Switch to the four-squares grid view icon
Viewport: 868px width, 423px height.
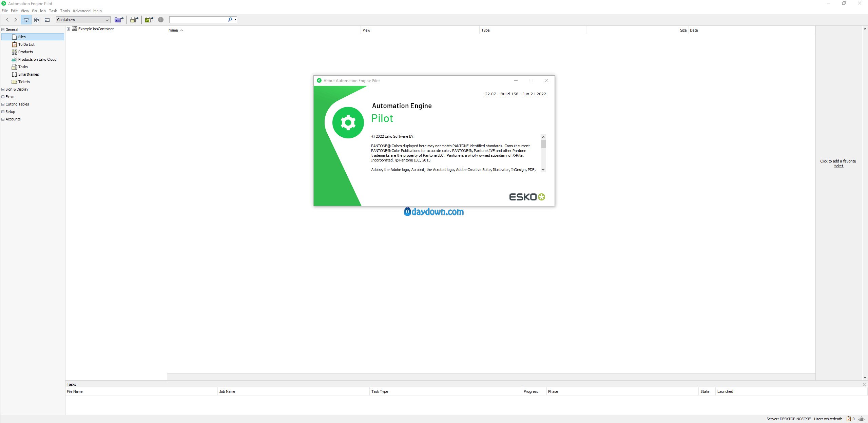(x=37, y=20)
